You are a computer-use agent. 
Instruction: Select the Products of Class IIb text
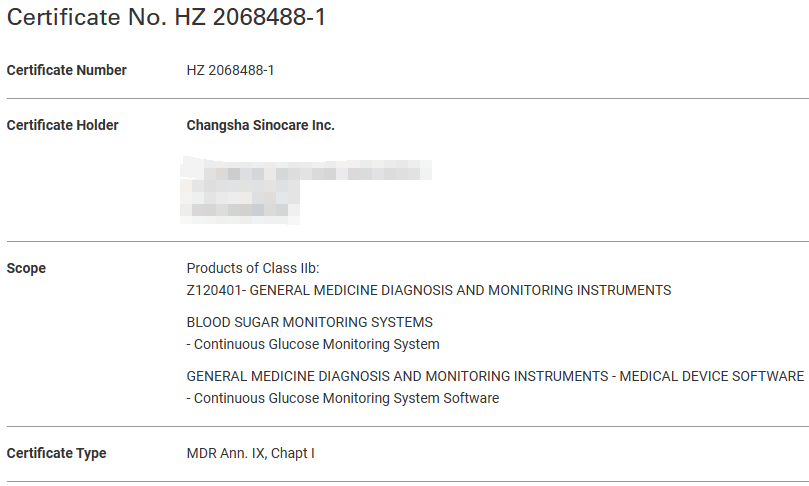pyautogui.click(x=253, y=268)
